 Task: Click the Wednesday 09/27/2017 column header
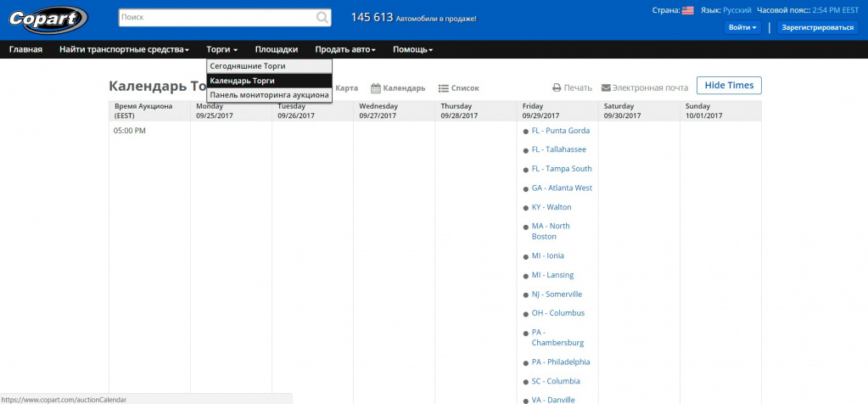pyautogui.click(x=395, y=111)
